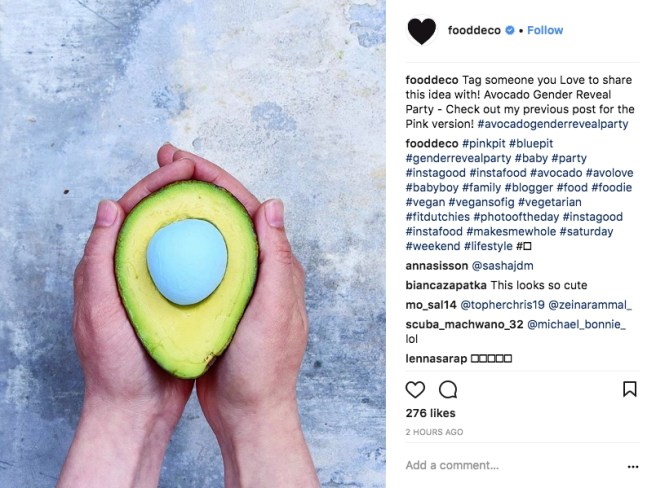The width and height of the screenshot is (656, 488).
Task: Open the #pinkpit hashtag
Action: 484,144
